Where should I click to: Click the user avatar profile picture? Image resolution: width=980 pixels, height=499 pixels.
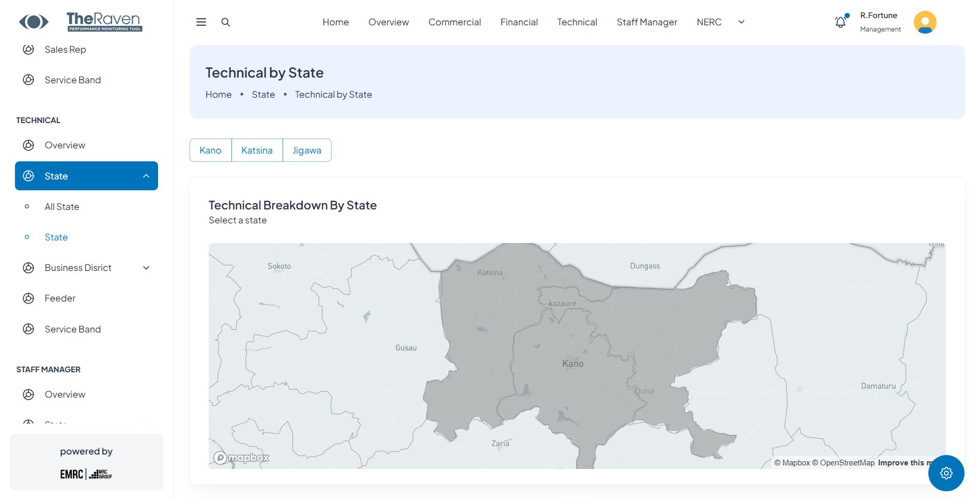[925, 22]
